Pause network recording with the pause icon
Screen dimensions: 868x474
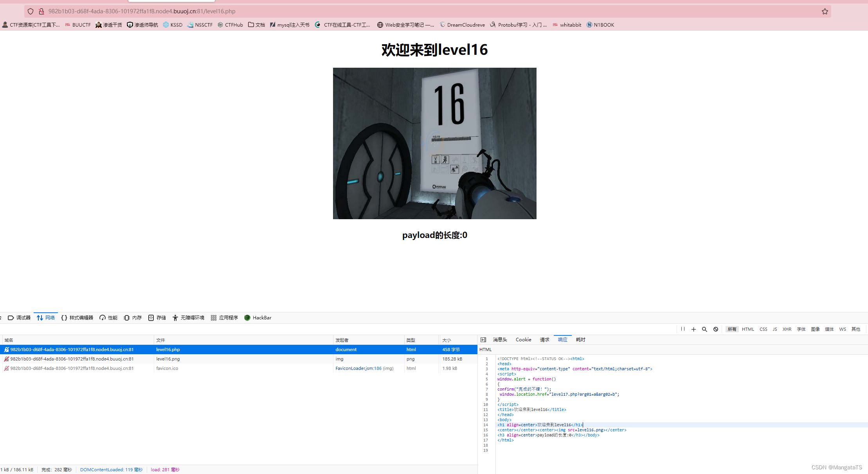683,329
